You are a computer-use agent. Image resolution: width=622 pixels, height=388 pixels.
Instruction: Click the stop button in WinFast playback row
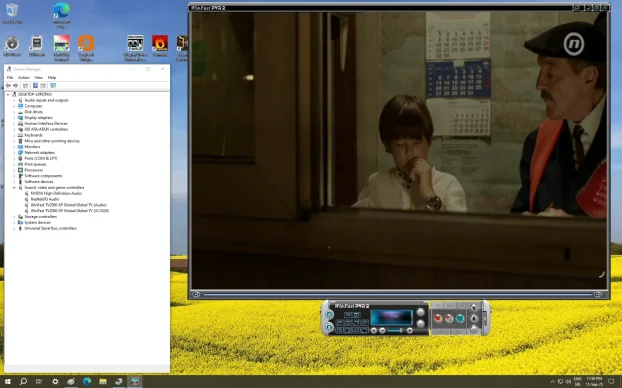[364, 330]
